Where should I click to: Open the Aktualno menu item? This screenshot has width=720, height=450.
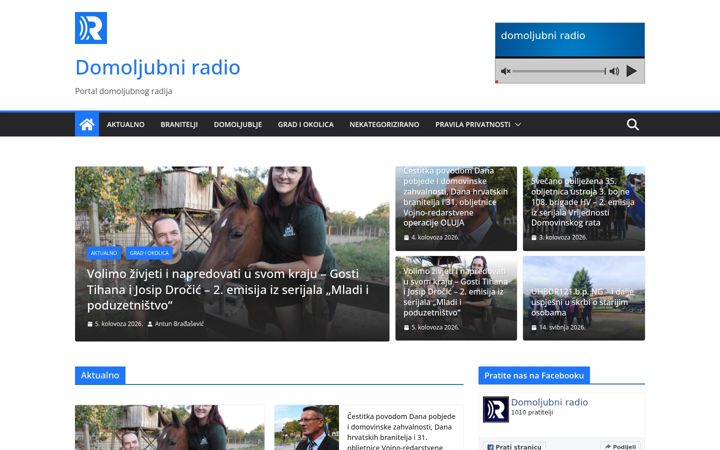point(125,124)
